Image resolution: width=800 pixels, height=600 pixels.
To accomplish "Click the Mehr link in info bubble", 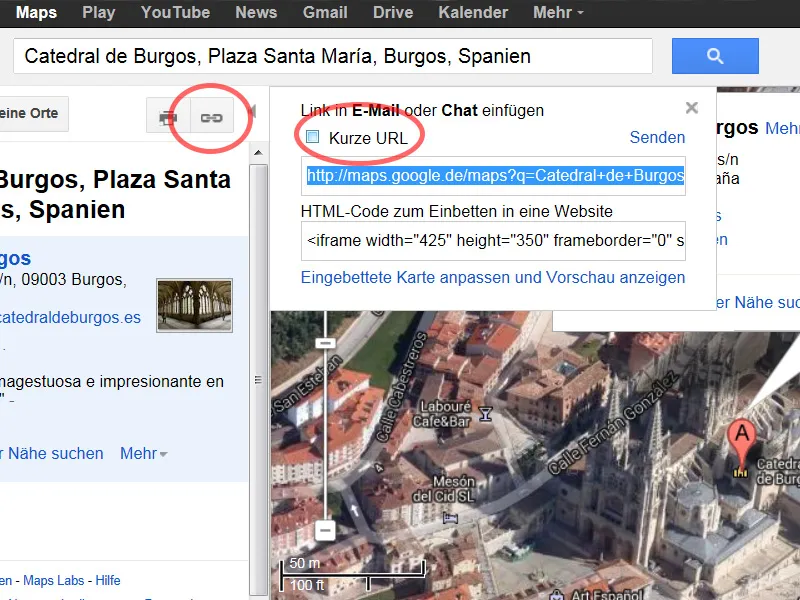I will click(x=782, y=128).
